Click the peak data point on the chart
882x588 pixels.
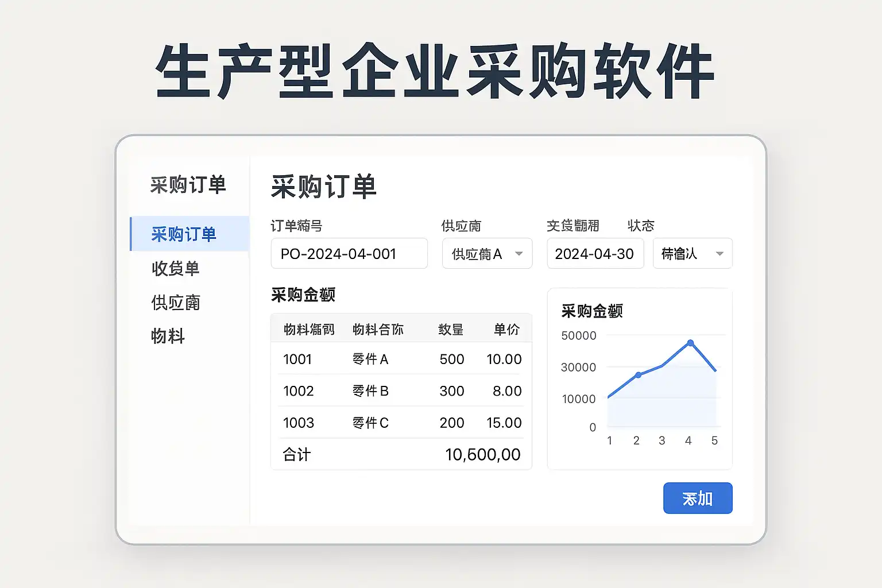click(x=690, y=343)
